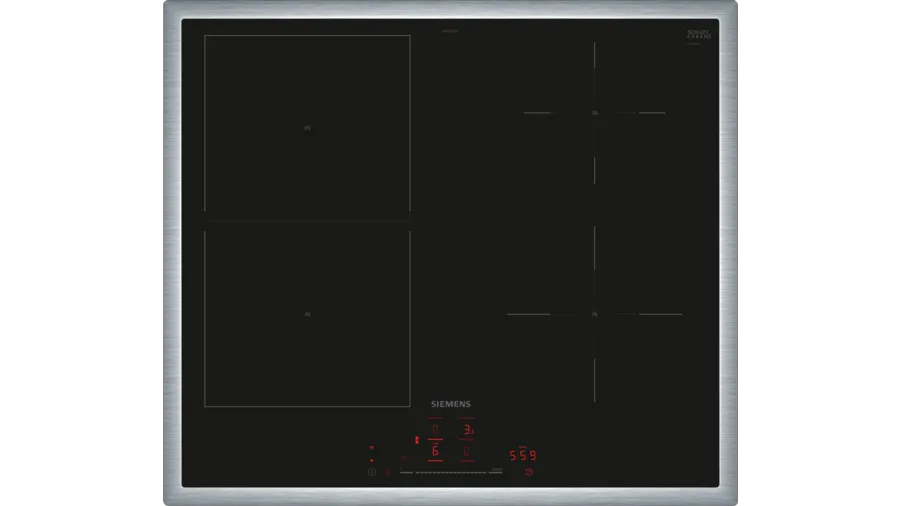Tap the boost end of power slider
Screen dimensions: 900x506
tap(497, 472)
